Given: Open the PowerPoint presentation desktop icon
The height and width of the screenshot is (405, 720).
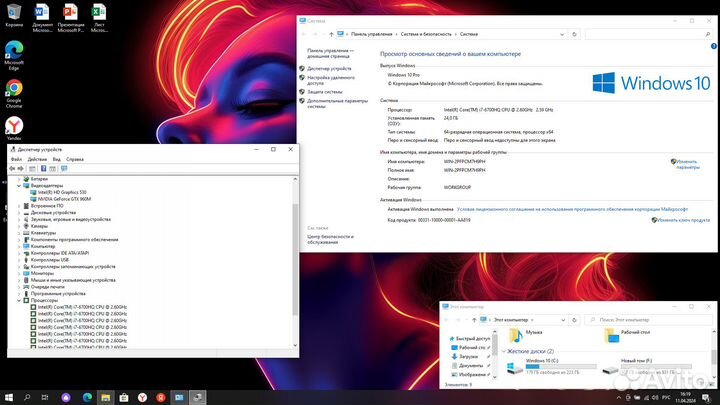Looking at the screenshot, I should [x=70, y=17].
